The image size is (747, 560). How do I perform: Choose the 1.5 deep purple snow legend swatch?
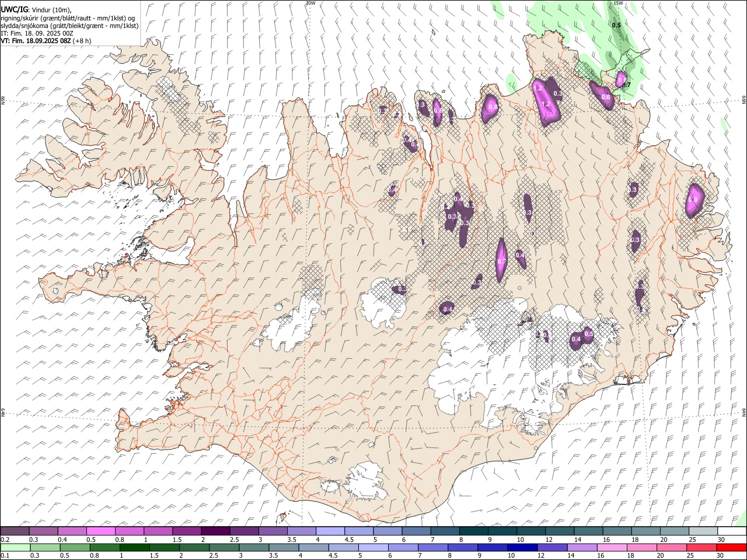[187, 531]
